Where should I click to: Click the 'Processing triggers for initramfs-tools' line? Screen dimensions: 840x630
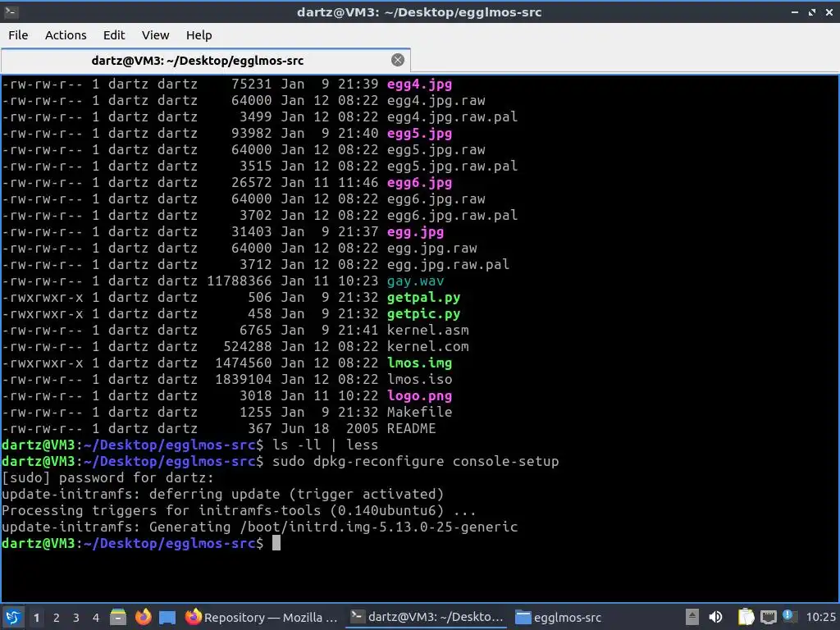(x=239, y=510)
